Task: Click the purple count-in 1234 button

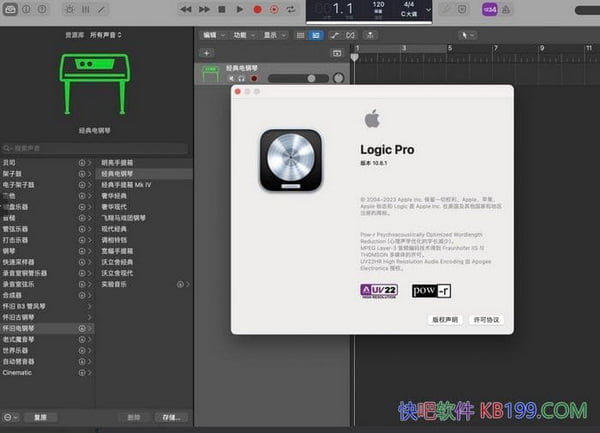Action: click(x=489, y=9)
